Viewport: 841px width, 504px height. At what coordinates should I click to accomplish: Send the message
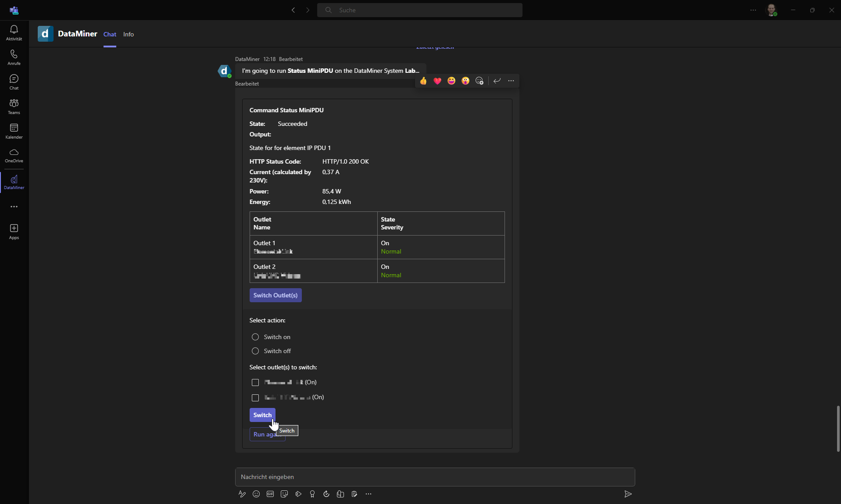628,494
